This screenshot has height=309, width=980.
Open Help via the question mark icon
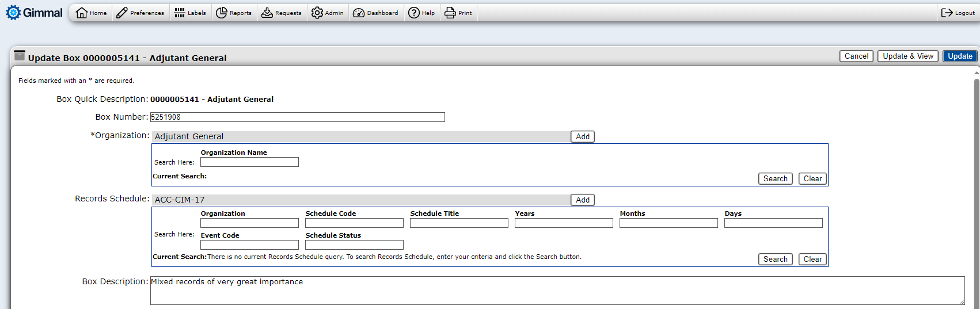click(414, 13)
